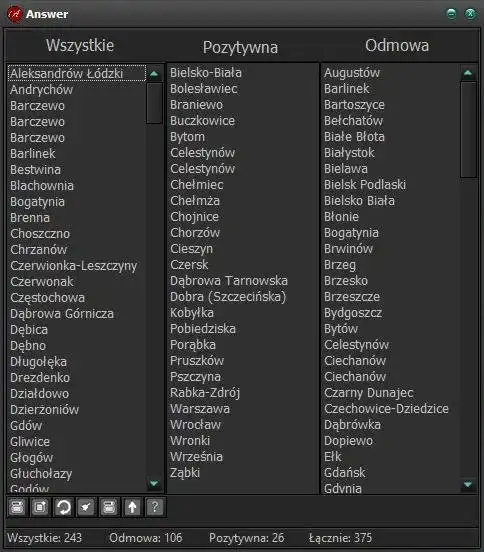Viewport: 484px width, 552px height.
Task: Close the Answer window with X button
Action: click(470, 14)
